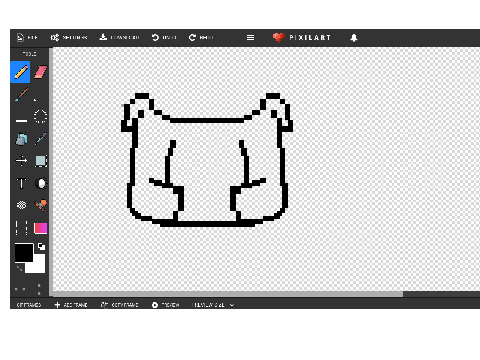Start the GIF Preview
The width and height of the screenshot is (480, 360).
tap(166, 305)
